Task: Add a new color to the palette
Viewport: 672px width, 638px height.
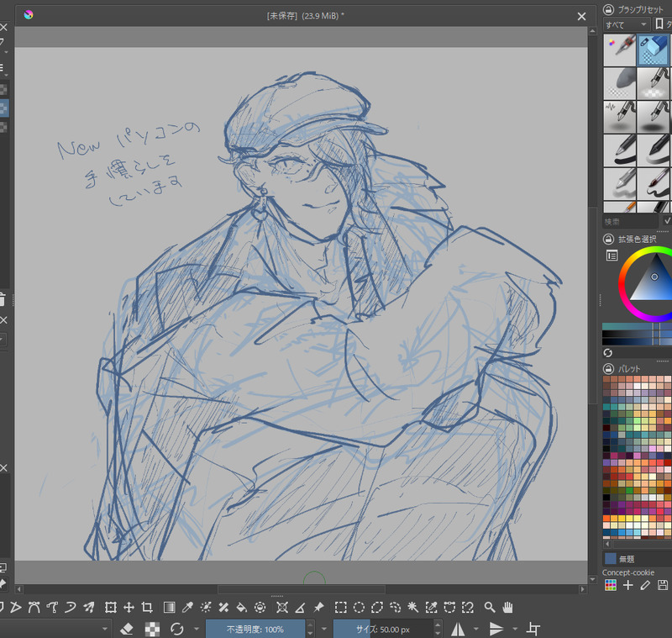Action: [627, 585]
